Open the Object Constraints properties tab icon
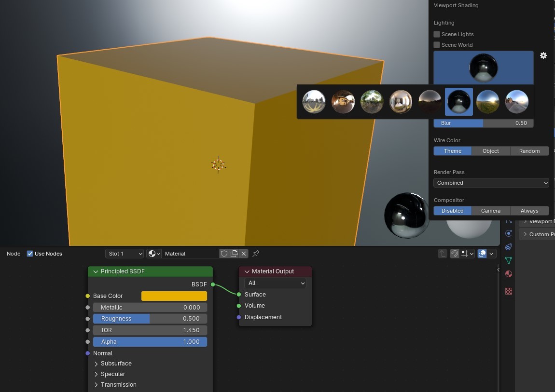 [509, 247]
